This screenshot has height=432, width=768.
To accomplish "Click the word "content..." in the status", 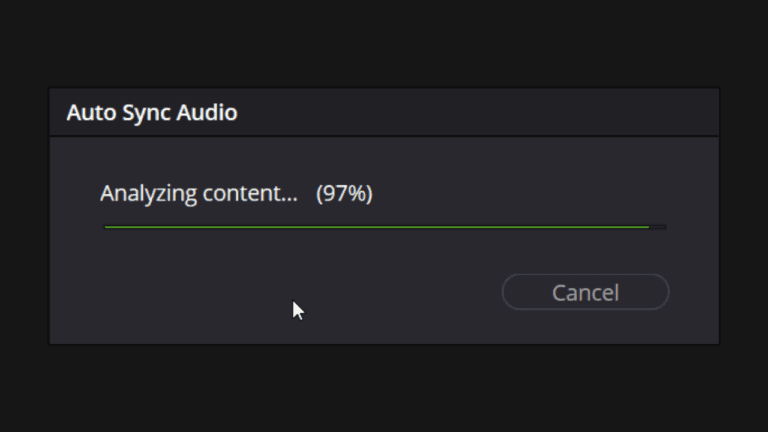I will 250,193.
